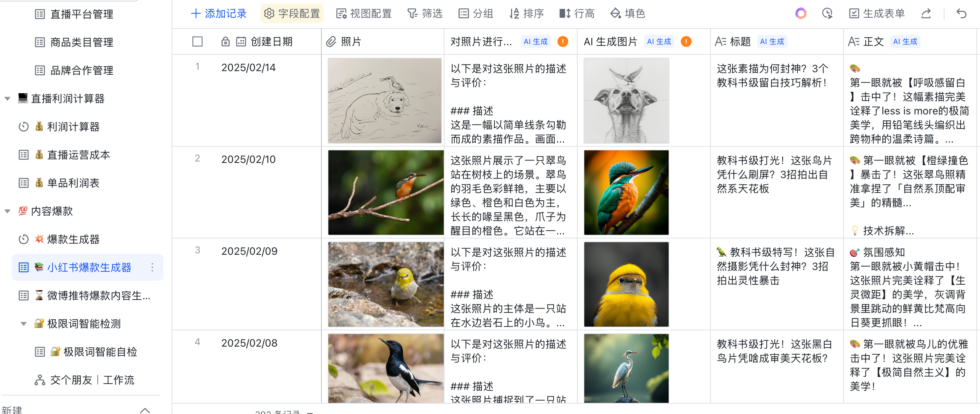Open the history clock icon
The width and height of the screenshot is (980, 414).
click(x=827, y=14)
